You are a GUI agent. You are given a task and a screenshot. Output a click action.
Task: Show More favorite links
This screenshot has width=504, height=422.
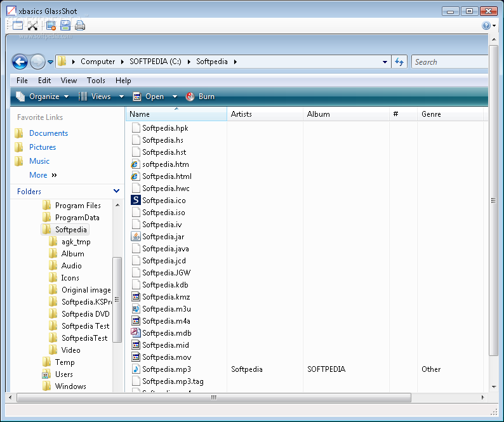click(43, 175)
